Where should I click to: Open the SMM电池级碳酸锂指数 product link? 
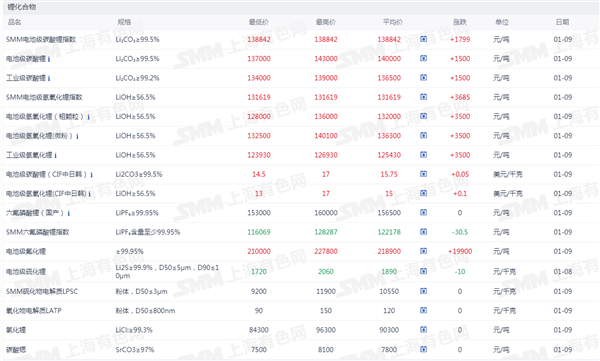coord(41,39)
